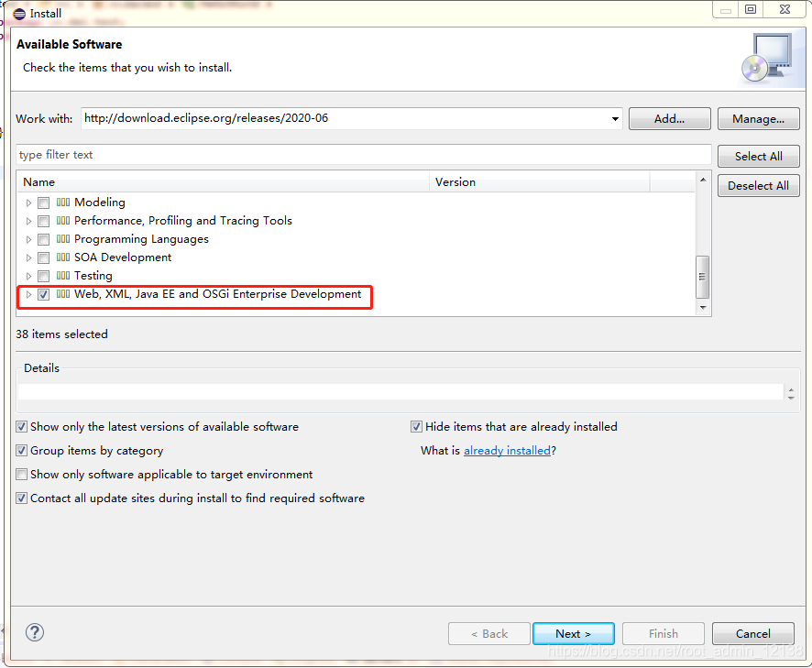
Task: Click the install wizard computer and disc image
Action: (x=768, y=58)
